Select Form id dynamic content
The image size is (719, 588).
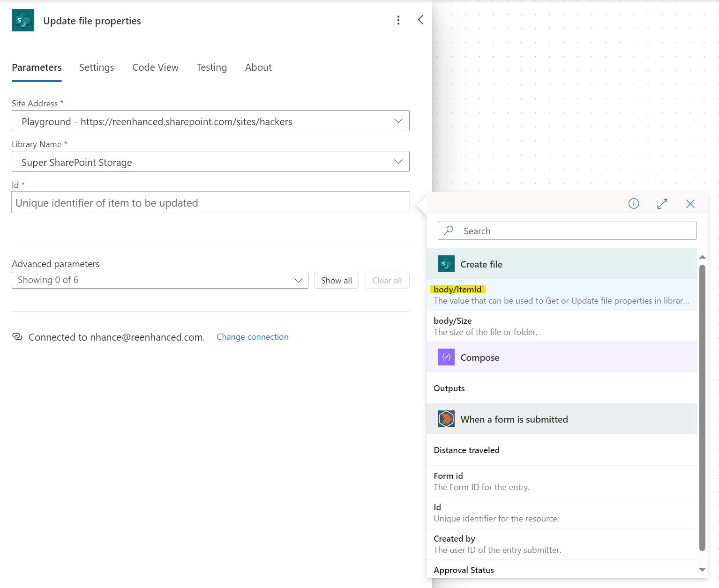point(562,481)
